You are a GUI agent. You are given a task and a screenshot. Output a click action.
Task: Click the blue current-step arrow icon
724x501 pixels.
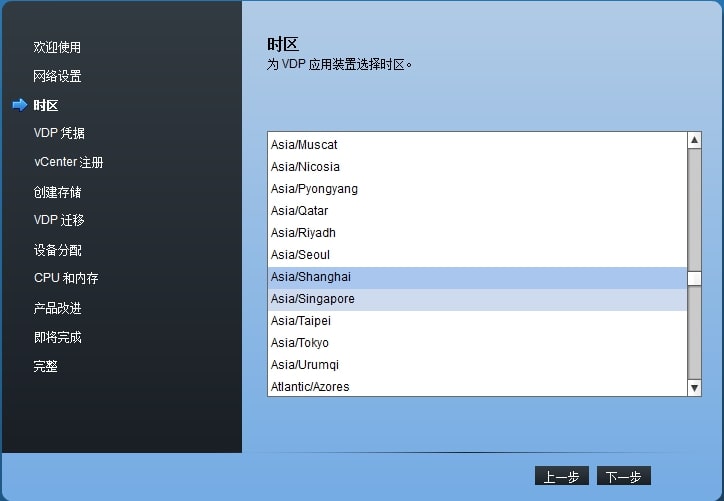pos(20,105)
